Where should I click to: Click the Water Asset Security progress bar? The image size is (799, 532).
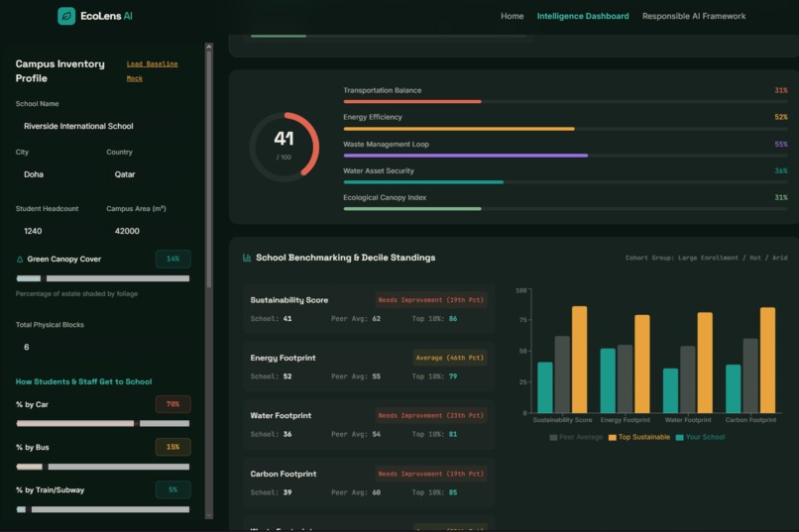coord(565,181)
